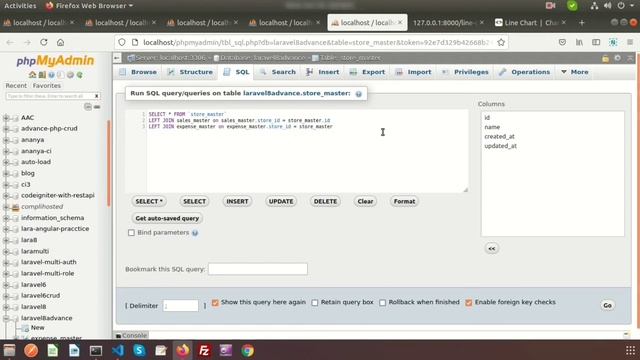Switch to the Operations tab
This screenshot has width=640, height=360.
[x=524, y=72]
